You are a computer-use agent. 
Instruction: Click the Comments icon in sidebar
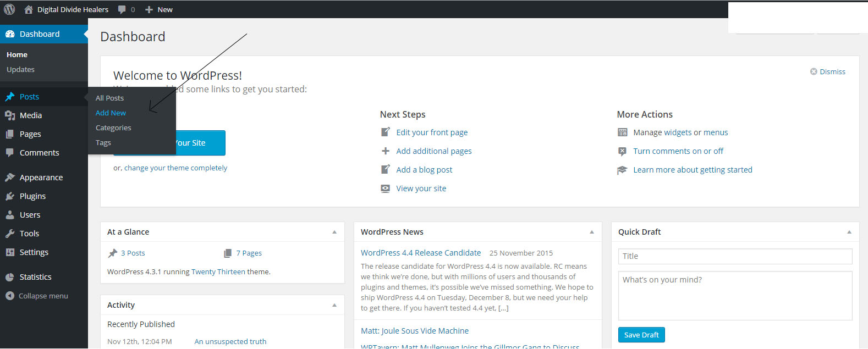[10, 153]
